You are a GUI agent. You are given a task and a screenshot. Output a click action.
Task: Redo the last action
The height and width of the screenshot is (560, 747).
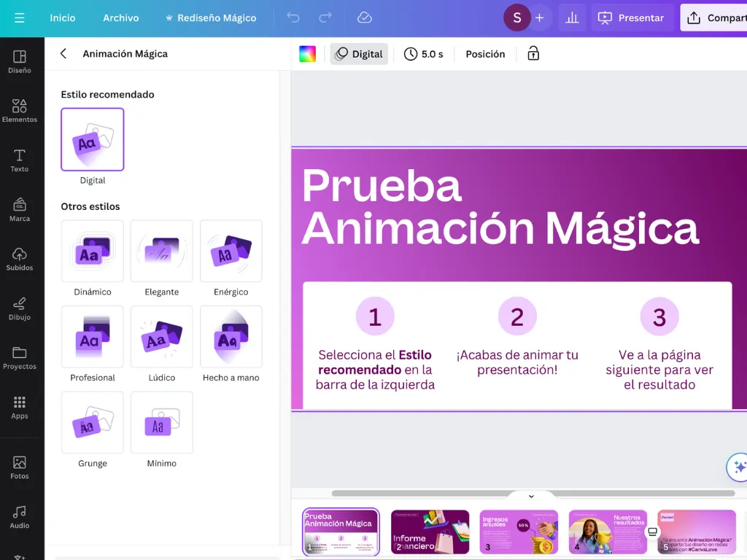pyautogui.click(x=325, y=18)
